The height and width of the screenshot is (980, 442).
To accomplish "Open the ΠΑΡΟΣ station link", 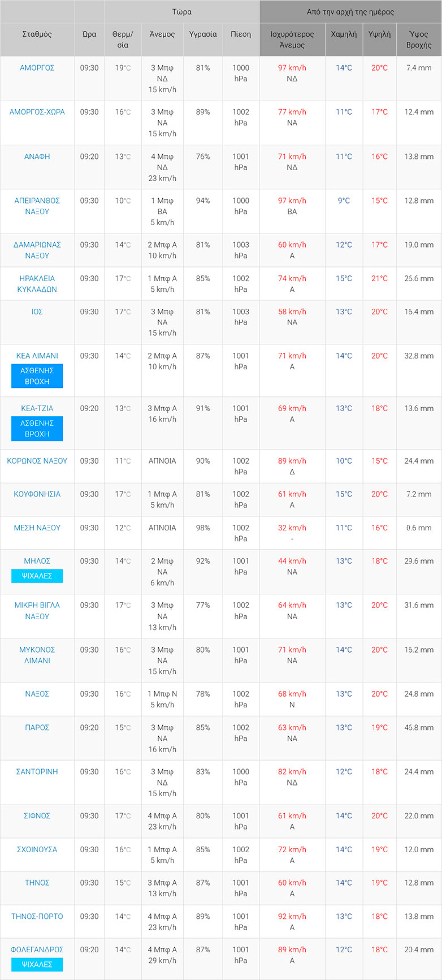I will (37, 727).
